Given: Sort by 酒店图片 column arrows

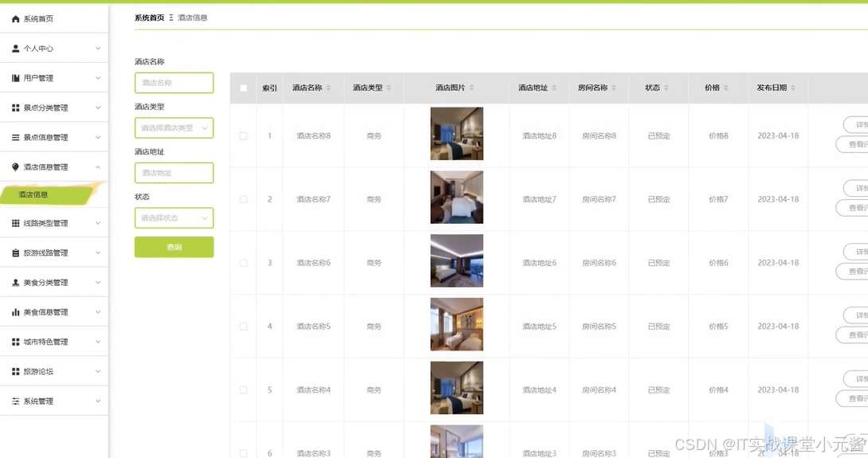Looking at the screenshot, I should (x=471, y=88).
